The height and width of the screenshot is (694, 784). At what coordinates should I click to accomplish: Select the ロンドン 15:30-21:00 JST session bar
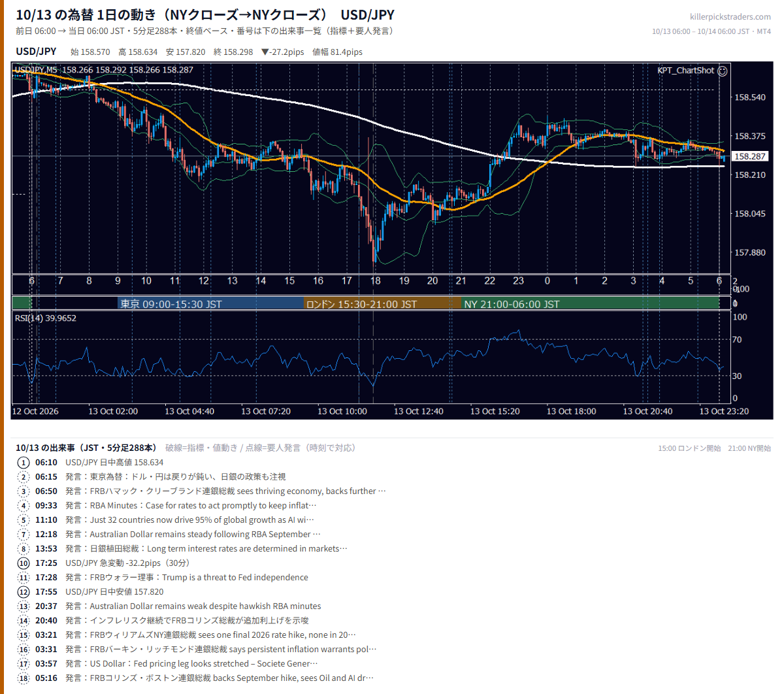pyautogui.click(x=383, y=304)
